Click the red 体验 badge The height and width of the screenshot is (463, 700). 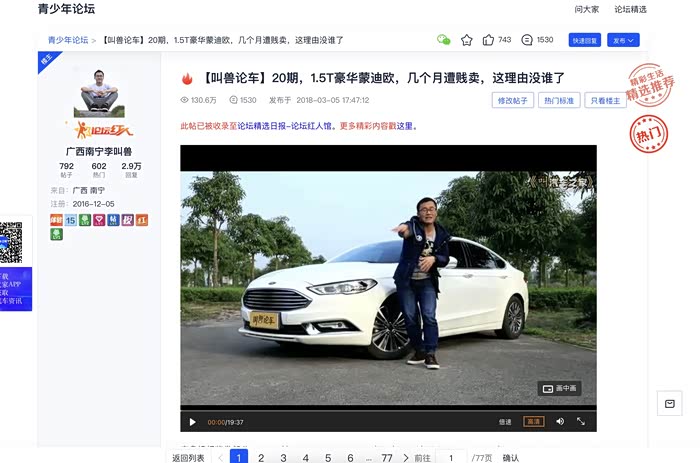click(x=56, y=220)
